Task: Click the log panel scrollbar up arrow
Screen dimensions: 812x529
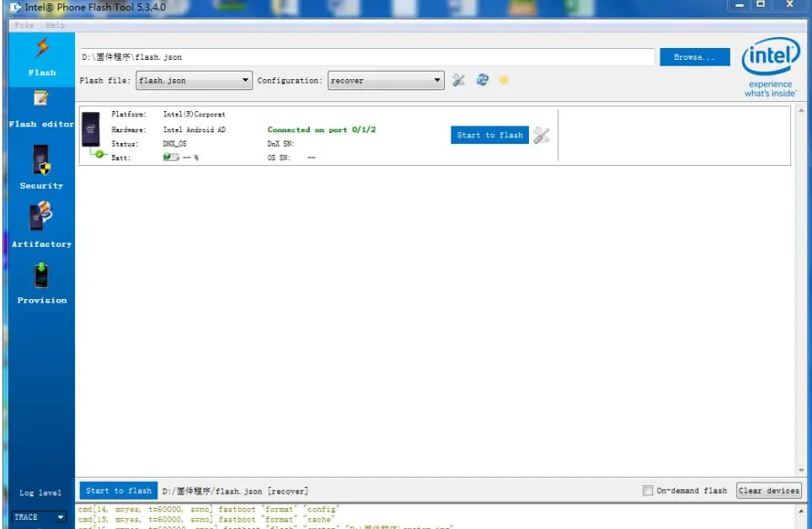Action: pos(801,510)
